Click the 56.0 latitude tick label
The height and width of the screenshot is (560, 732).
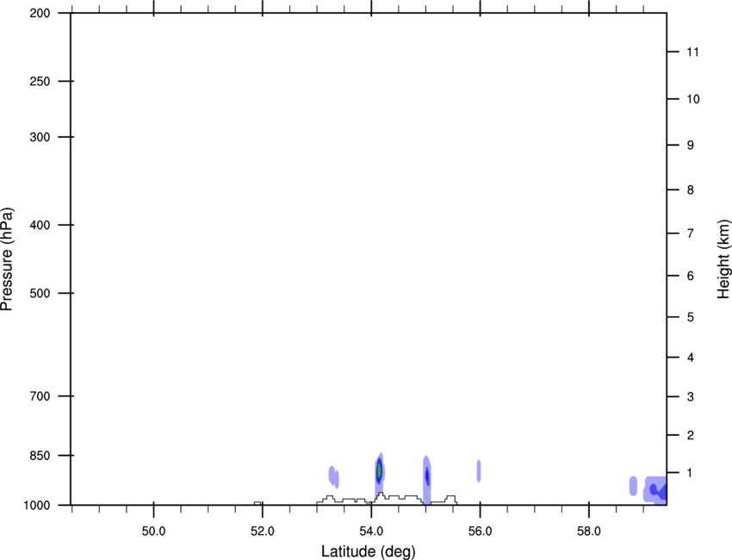tap(480, 532)
